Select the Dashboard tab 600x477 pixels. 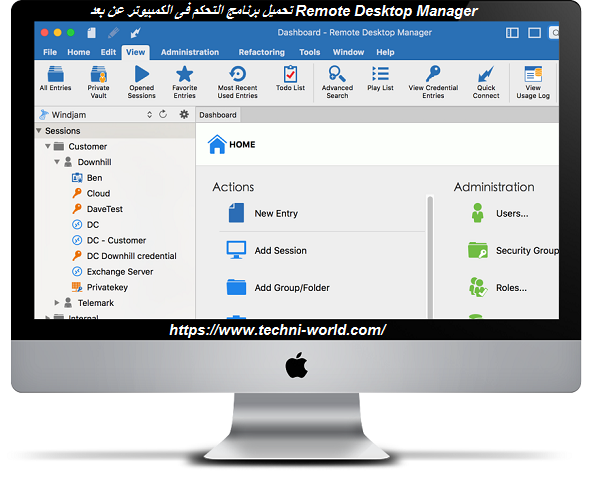(218, 115)
